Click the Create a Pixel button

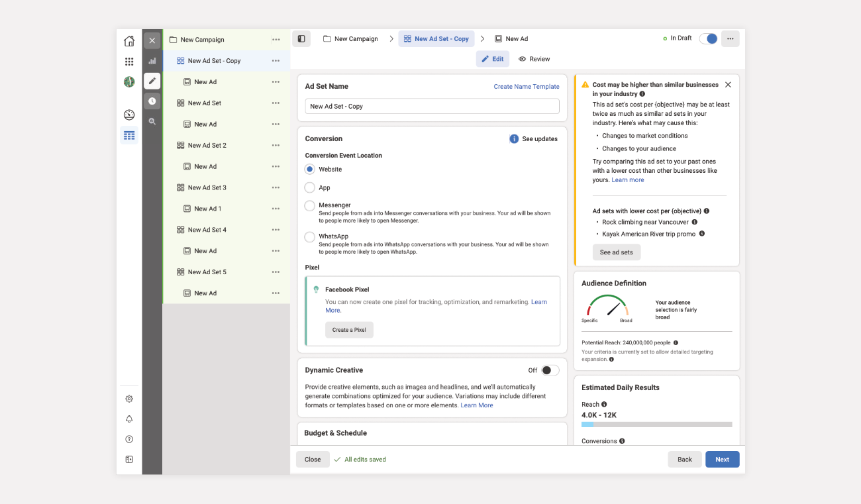click(349, 330)
